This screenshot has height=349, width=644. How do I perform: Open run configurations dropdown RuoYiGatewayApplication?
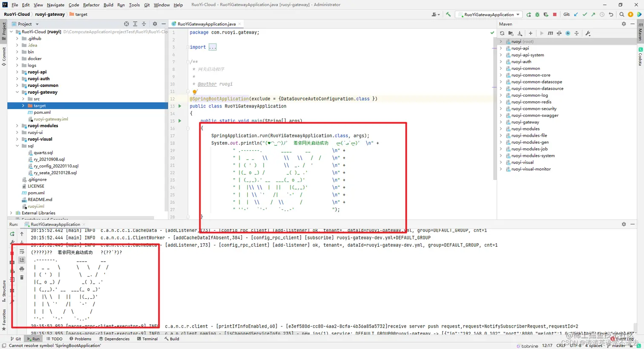click(x=489, y=14)
